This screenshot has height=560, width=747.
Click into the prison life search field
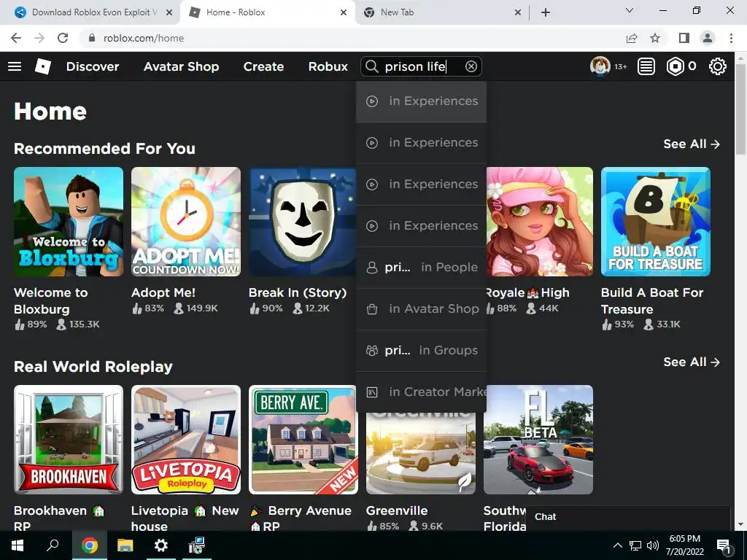tap(422, 66)
